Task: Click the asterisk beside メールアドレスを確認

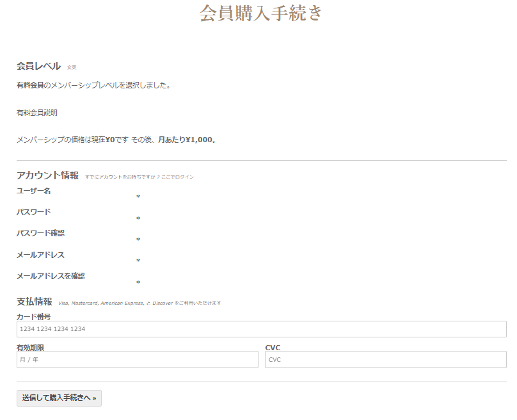Action: point(138,282)
